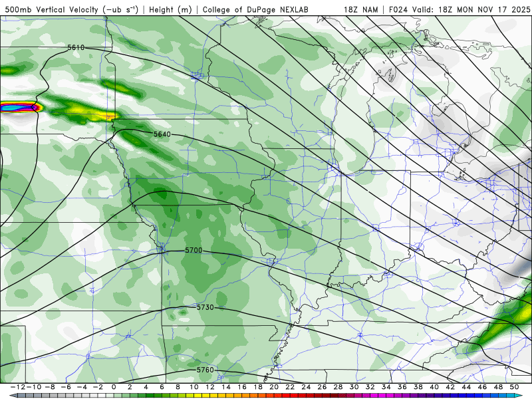Click the -10 color scale value
532x399 pixels.
tap(34, 387)
